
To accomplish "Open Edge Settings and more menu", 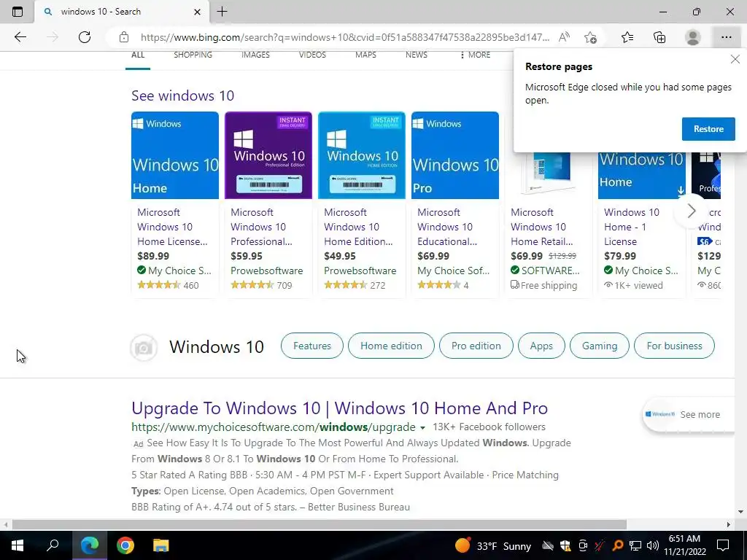I will [x=726, y=37].
